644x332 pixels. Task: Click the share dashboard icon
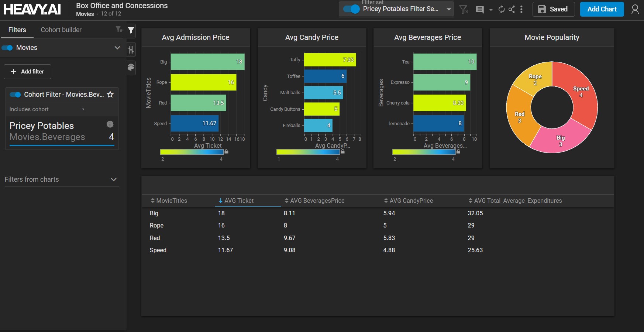[x=512, y=9]
